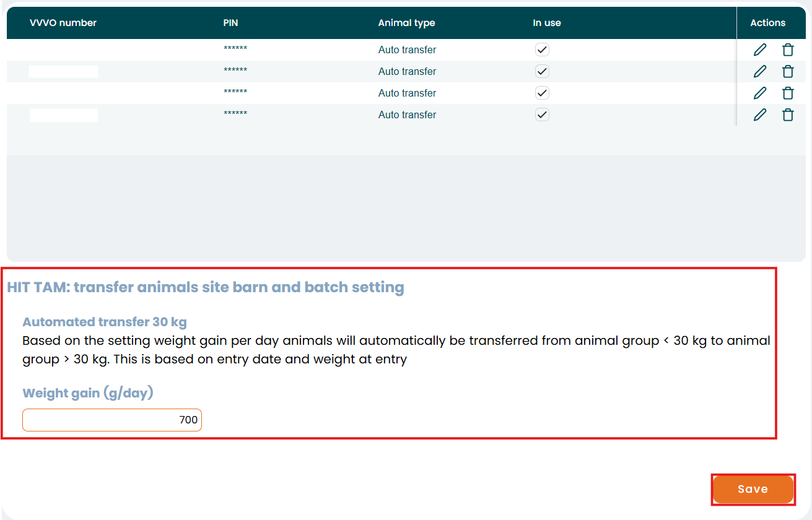Click the Weight gain (g/day) label
This screenshot has width=812, height=520.
point(88,393)
